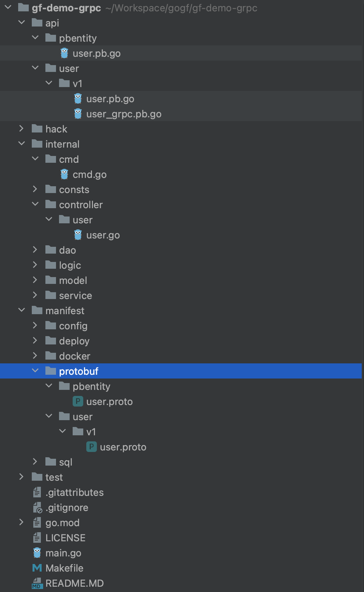Select the gf-demo-grpc project root
364x592 pixels.
(x=66, y=8)
